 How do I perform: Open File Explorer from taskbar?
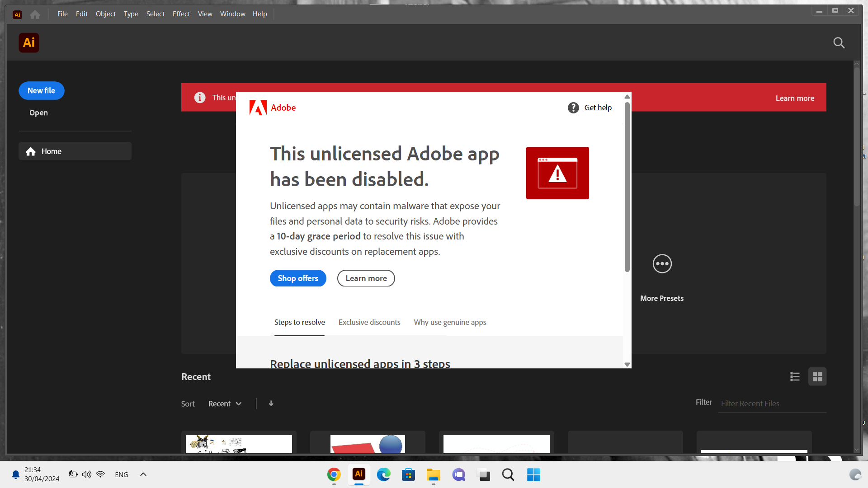434,474
